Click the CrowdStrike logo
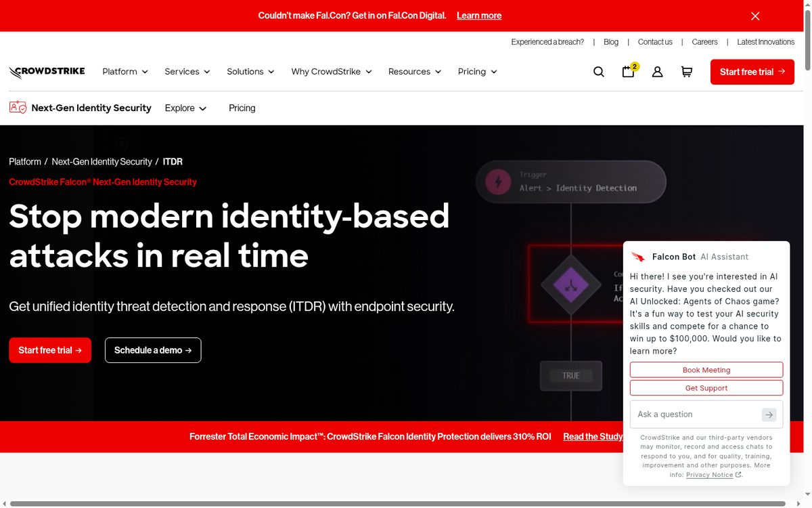This screenshot has height=508, width=812. 47,72
